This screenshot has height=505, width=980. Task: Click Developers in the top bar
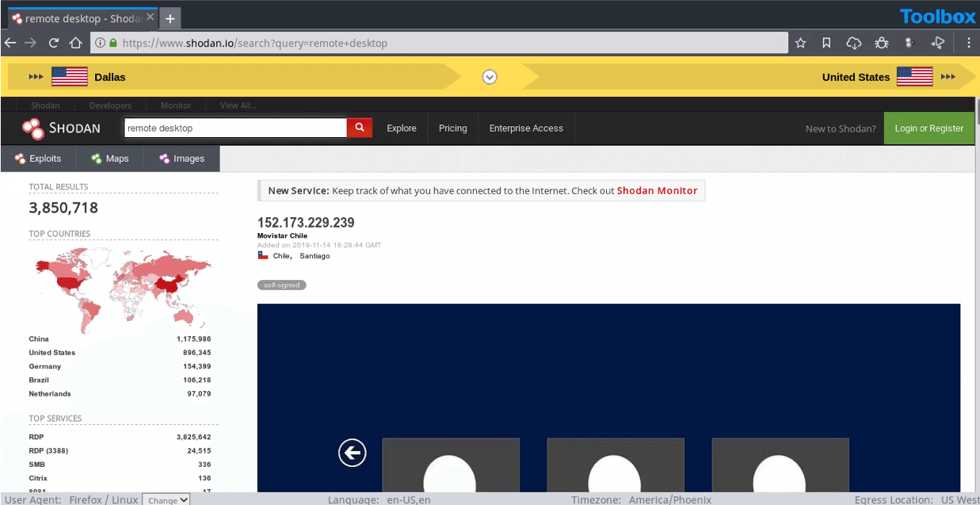(110, 105)
